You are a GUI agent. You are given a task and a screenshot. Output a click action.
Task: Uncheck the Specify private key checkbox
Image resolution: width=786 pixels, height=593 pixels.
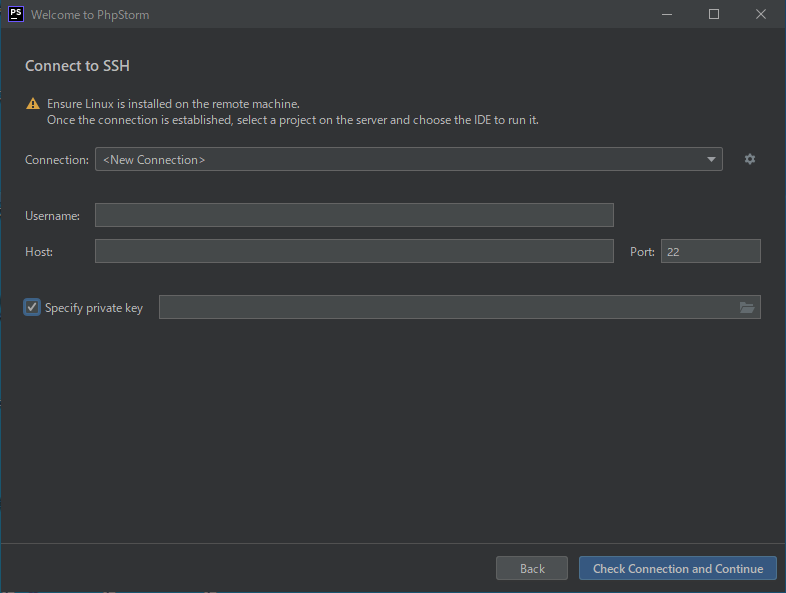33,308
